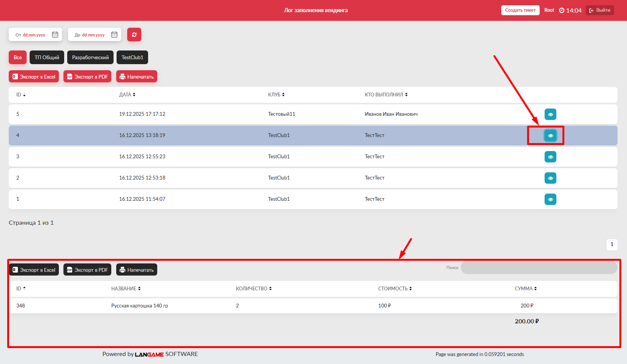Click date 16.12.2025 12:53:18 cell
Viewport: 627px width, 364px height.
point(142,178)
